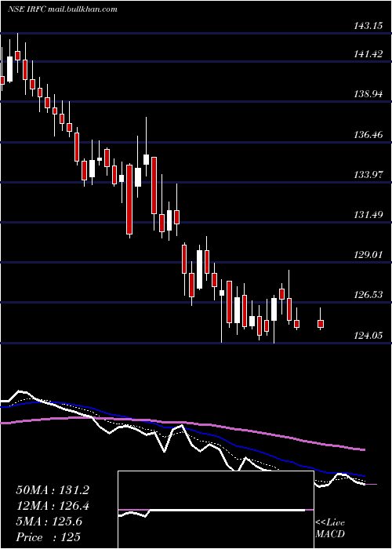Click the MACD inset chart panel
The height and width of the screenshot is (549, 392).
coord(216,510)
